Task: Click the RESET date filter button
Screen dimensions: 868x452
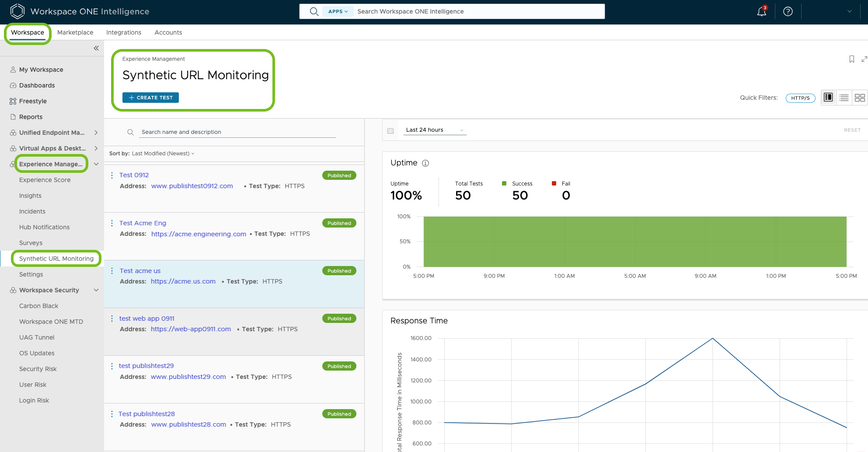Action: [852, 130]
